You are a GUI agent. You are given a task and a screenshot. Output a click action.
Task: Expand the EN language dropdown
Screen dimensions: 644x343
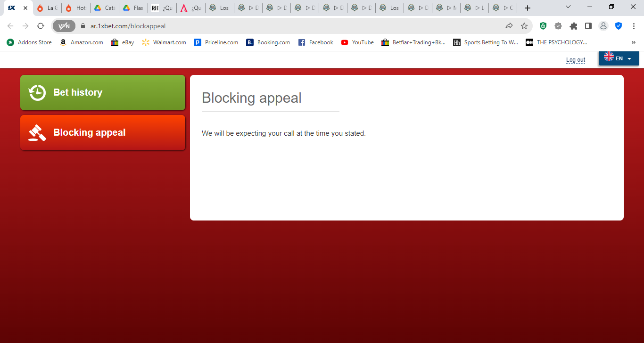click(x=619, y=58)
